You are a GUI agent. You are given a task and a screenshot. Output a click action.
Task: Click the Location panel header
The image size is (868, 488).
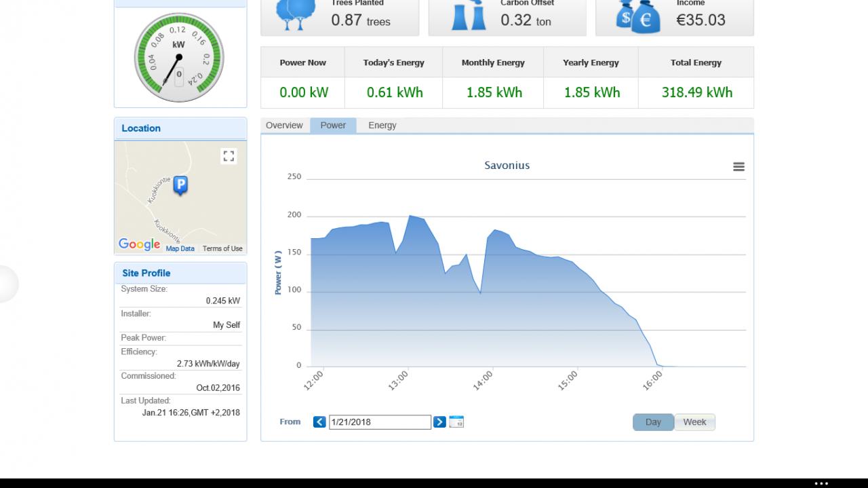[x=180, y=128]
